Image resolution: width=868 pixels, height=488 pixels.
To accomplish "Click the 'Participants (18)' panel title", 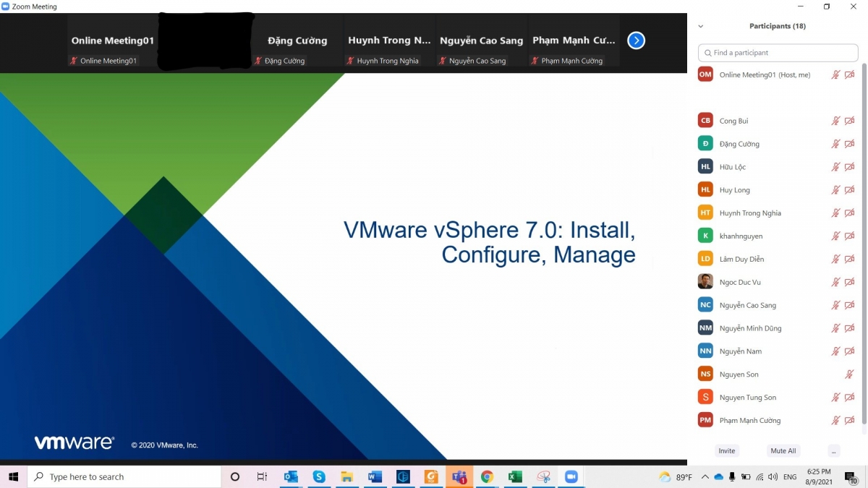I will (x=778, y=26).
